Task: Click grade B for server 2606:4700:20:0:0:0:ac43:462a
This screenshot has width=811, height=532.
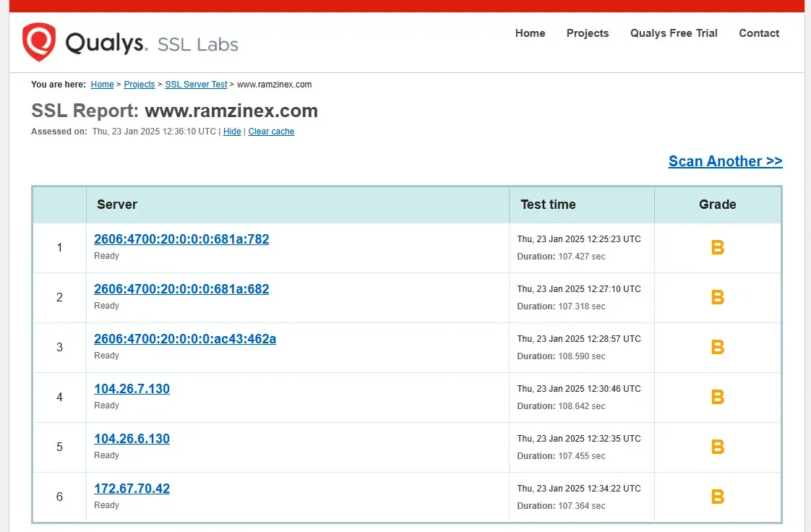Action: pyautogui.click(x=717, y=348)
